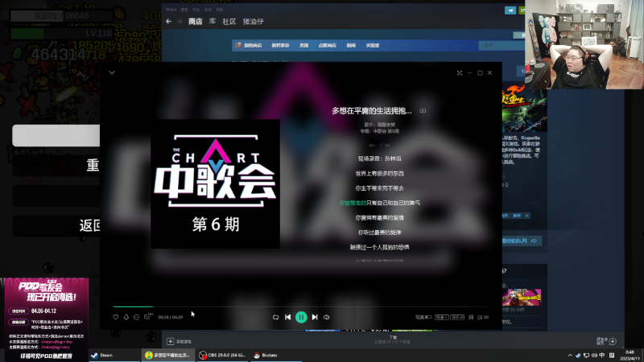The height and width of the screenshot is (362, 644).
Task: Click the album name 中歌会 第6期 link
Action: click(386, 131)
